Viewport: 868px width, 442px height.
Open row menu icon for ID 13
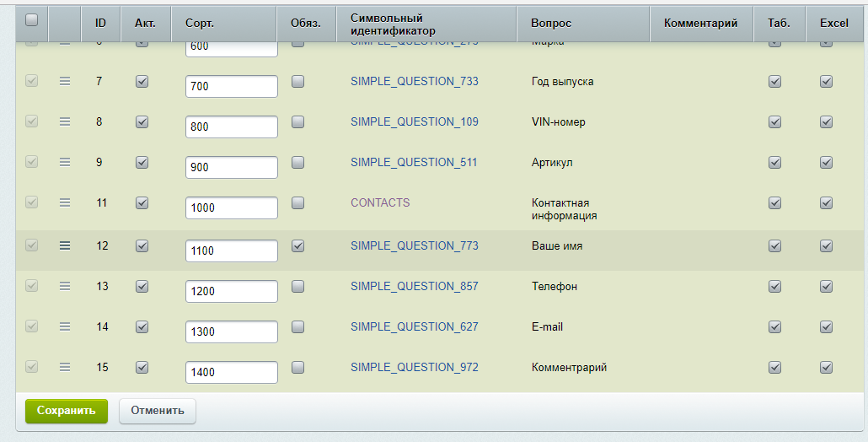click(x=65, y=287)
